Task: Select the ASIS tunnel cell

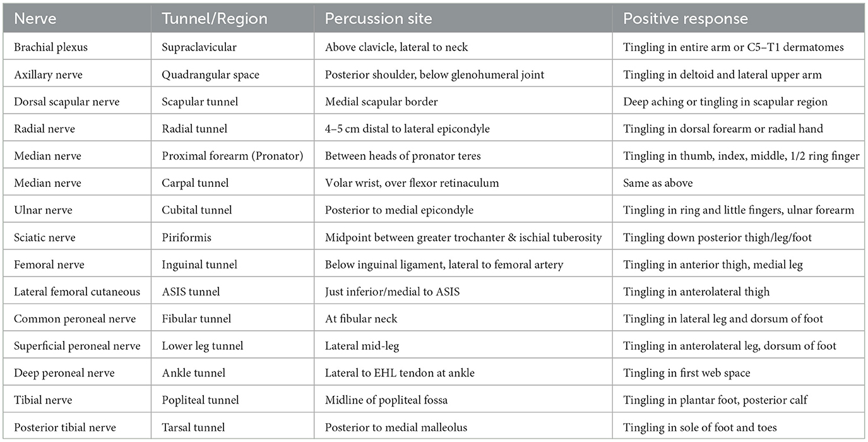Action: [191, 292]
